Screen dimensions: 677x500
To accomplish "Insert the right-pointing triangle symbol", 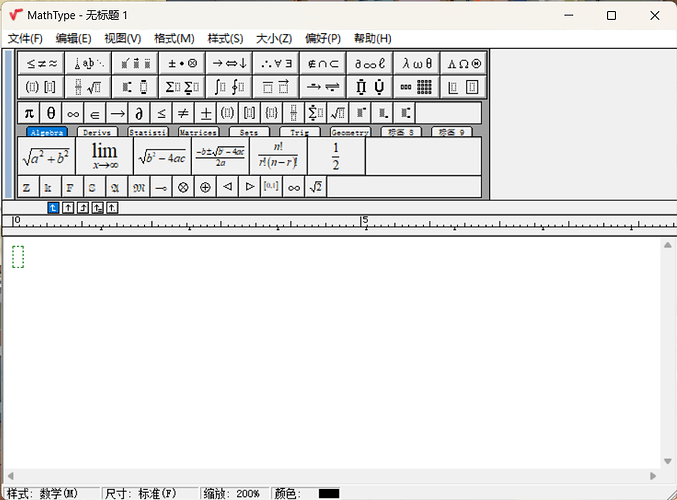I will click(x=250, y=187).
